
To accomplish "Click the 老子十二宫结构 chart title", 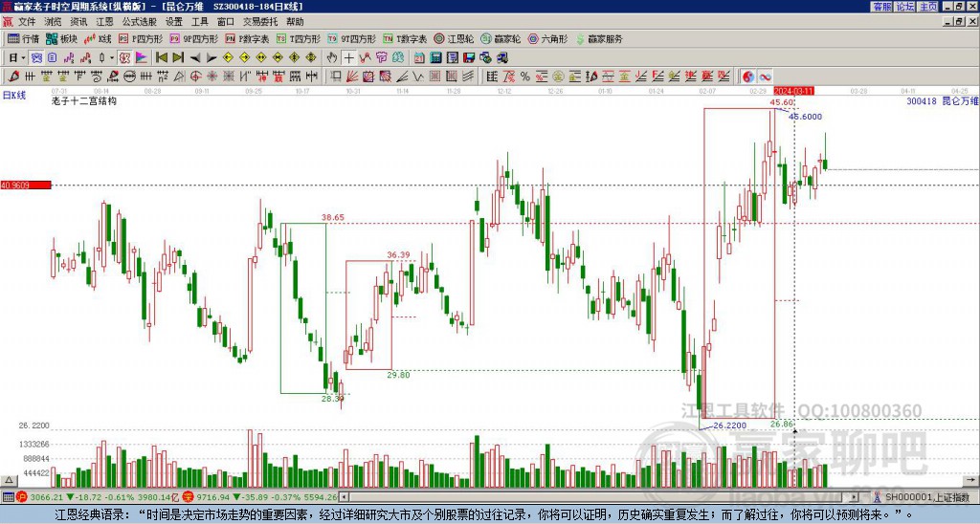I will tap(84, 100).
